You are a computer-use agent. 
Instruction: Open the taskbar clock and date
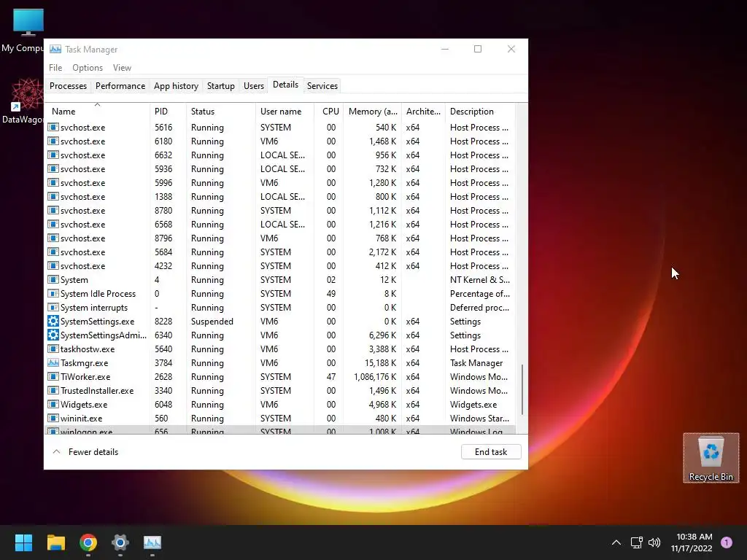click(692, 542)
